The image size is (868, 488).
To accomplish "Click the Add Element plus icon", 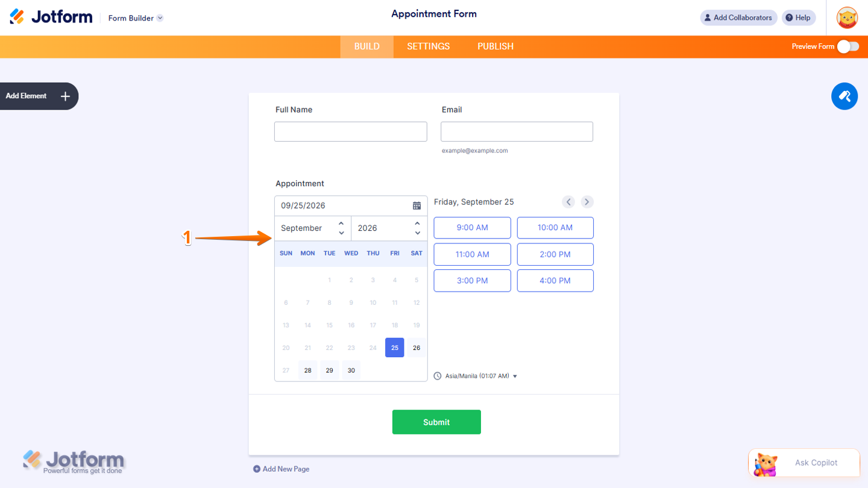I will (x=66, y=96).
